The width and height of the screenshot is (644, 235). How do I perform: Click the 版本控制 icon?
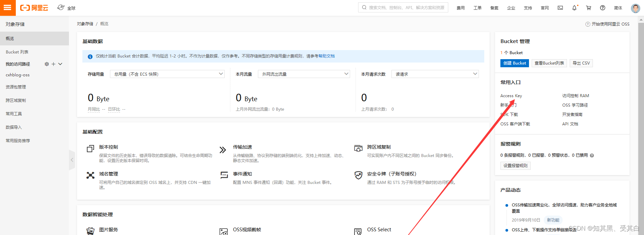point(90,149)
